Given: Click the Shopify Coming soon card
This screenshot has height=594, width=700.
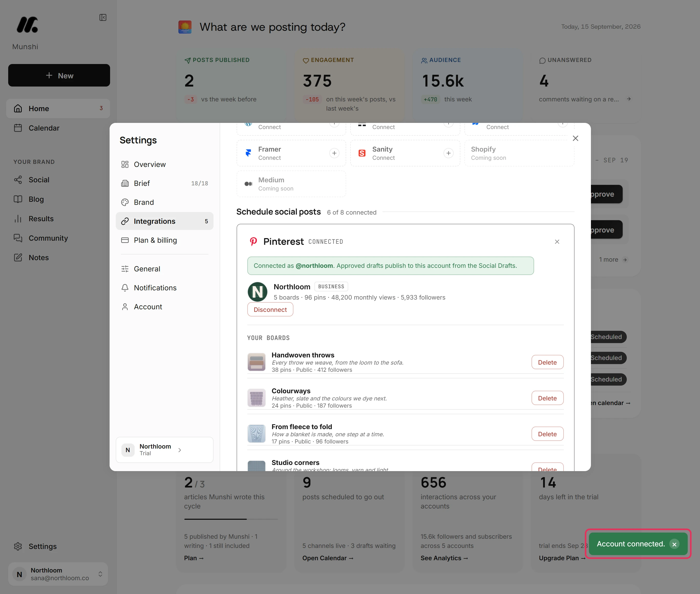Looking at the screenshot, I should 519,153.
